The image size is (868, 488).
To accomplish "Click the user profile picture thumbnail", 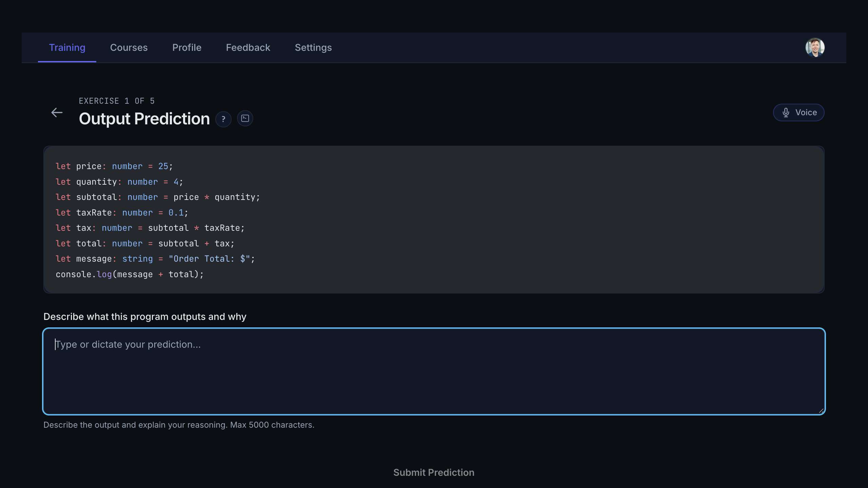I will pos(815,47).
